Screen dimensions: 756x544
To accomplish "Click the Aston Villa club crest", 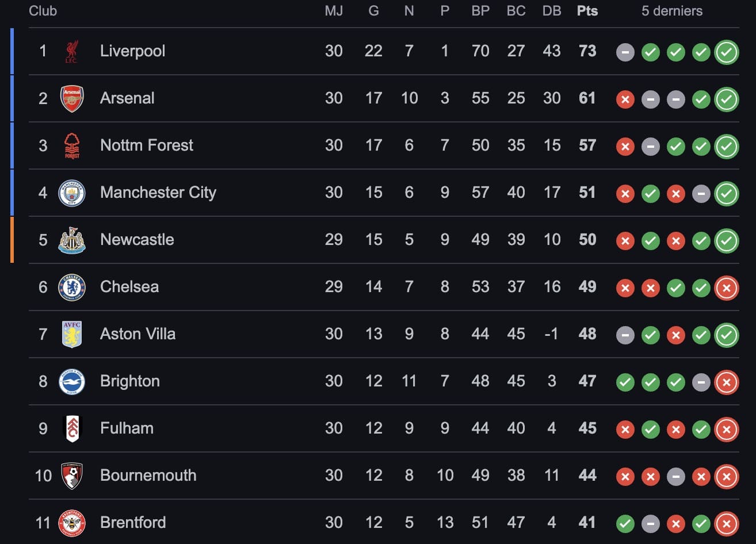I will 72,334.
